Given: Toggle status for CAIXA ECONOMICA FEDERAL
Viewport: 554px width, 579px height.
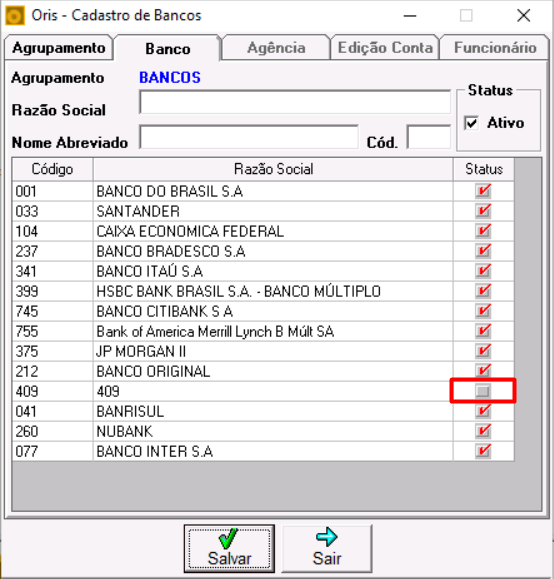Looking at the screenshot, I should tap(483, 231).
